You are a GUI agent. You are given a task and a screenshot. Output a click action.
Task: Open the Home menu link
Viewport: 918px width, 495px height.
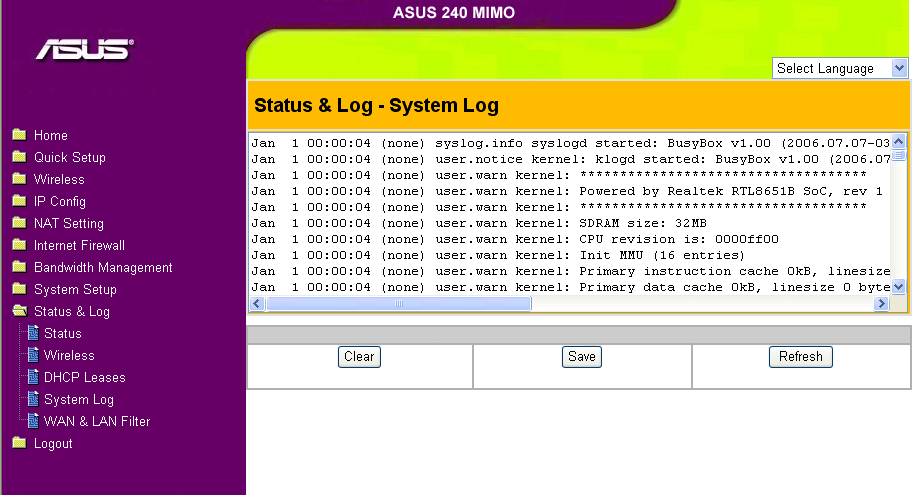tap(50, 135)
